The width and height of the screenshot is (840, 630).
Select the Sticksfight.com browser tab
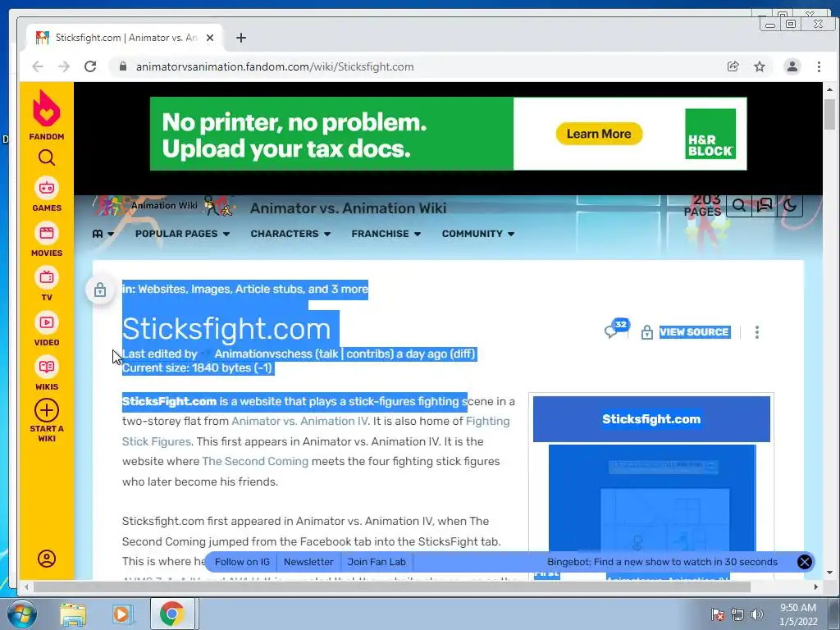pyautogui.click(x=126, y=38)
